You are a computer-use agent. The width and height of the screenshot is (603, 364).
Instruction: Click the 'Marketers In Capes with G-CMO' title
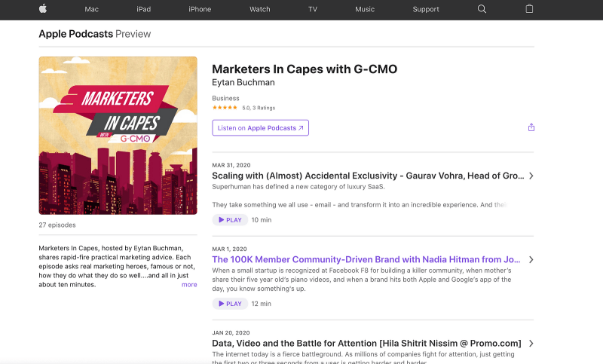pyautogui.click(x=305, y=69)
